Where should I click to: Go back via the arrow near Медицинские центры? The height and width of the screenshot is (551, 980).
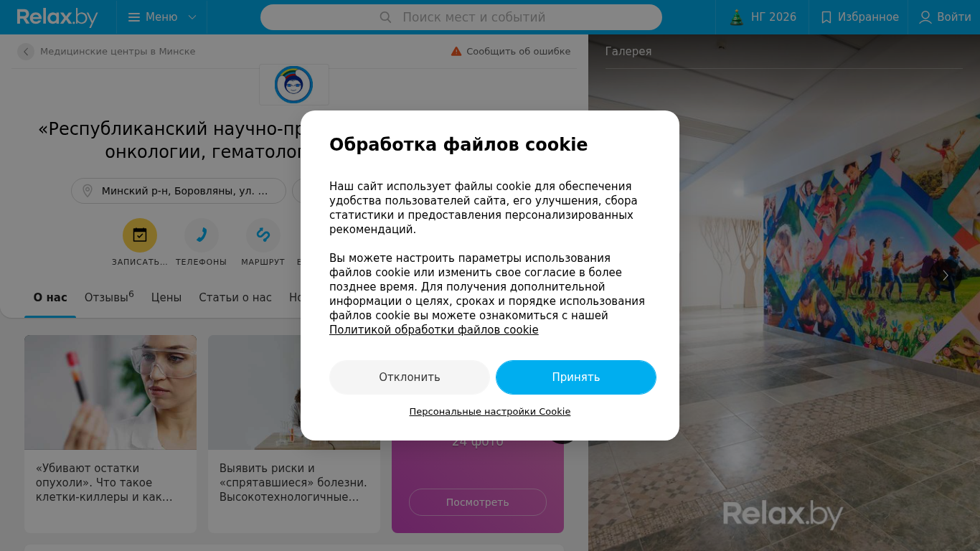click(26, 52)
